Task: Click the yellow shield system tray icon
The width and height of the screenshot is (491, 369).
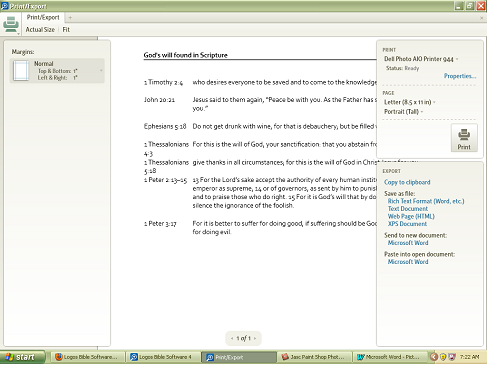Action: click(443, 357)
